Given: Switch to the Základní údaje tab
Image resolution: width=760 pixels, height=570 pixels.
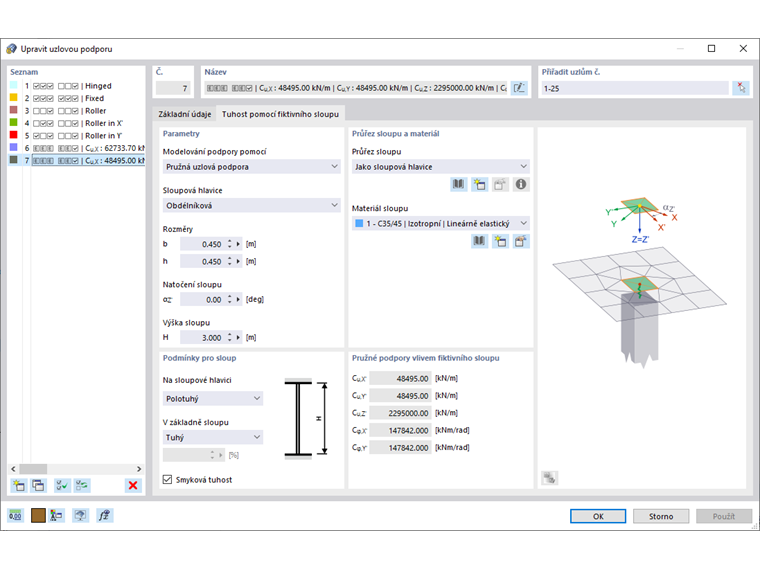Looking at the screenshot, I should tap(185, 114).
